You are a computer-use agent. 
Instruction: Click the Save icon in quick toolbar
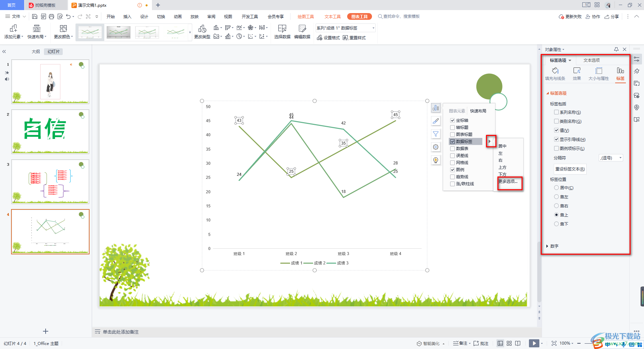click(35, 16)
